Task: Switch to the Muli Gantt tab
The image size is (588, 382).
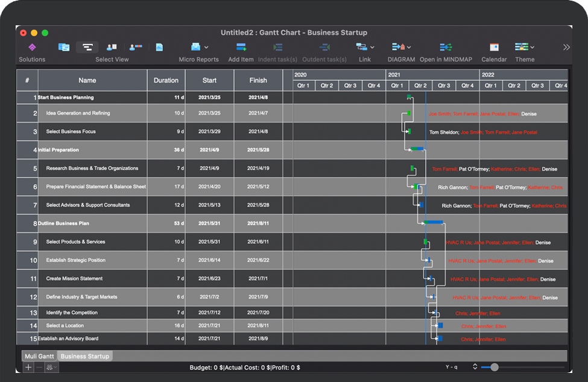Action: tap(39, 356)
